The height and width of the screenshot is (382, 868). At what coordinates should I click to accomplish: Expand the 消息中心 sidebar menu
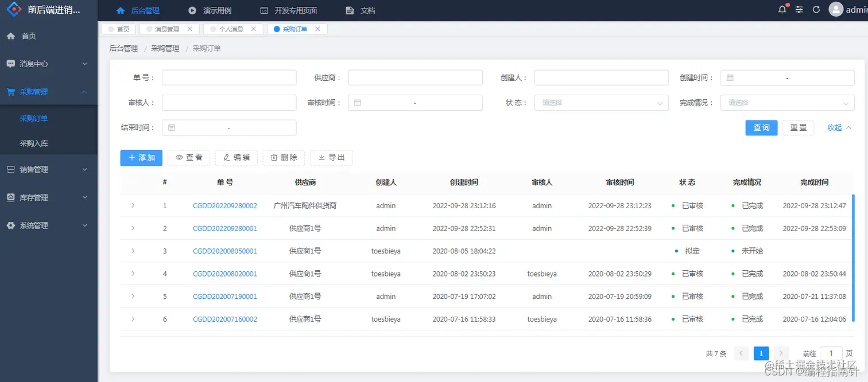coord(49,64)
